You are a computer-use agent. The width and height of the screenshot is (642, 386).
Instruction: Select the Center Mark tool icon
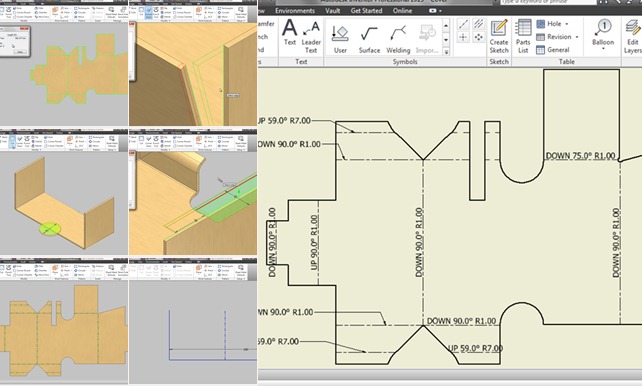[463, 38]
